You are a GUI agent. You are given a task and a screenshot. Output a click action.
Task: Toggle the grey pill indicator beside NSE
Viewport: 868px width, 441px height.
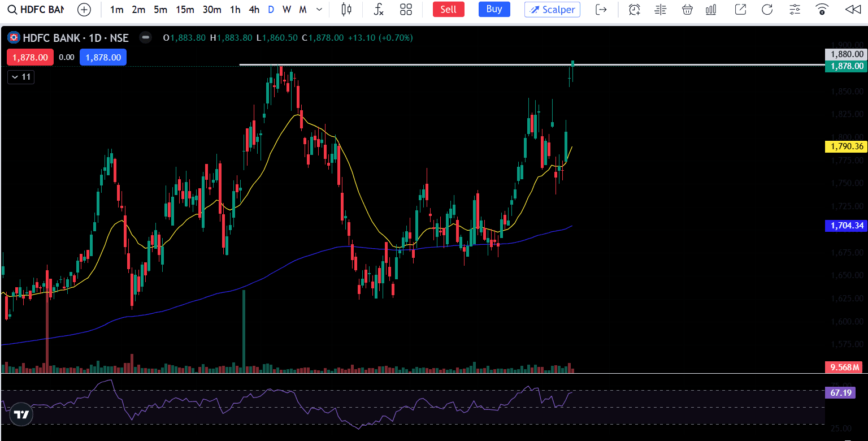click(x=146, y=38)
